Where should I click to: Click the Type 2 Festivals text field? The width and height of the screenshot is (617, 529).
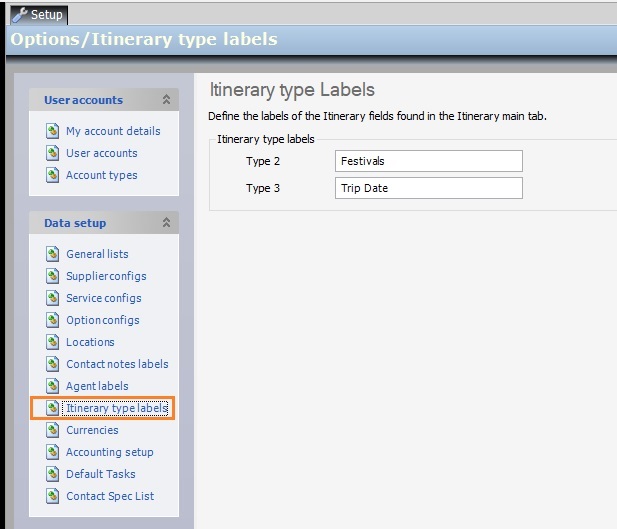tap(429, 161)
